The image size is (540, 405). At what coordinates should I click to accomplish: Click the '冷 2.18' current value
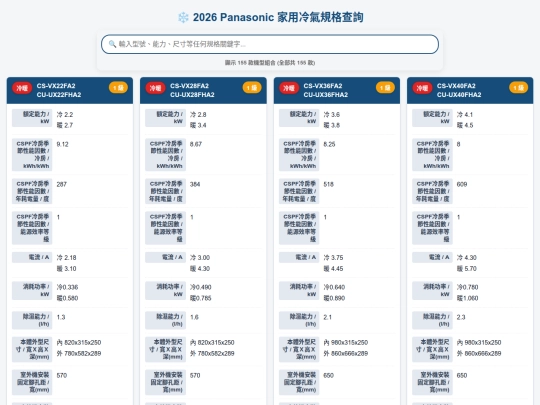click(x=66, y=258)
